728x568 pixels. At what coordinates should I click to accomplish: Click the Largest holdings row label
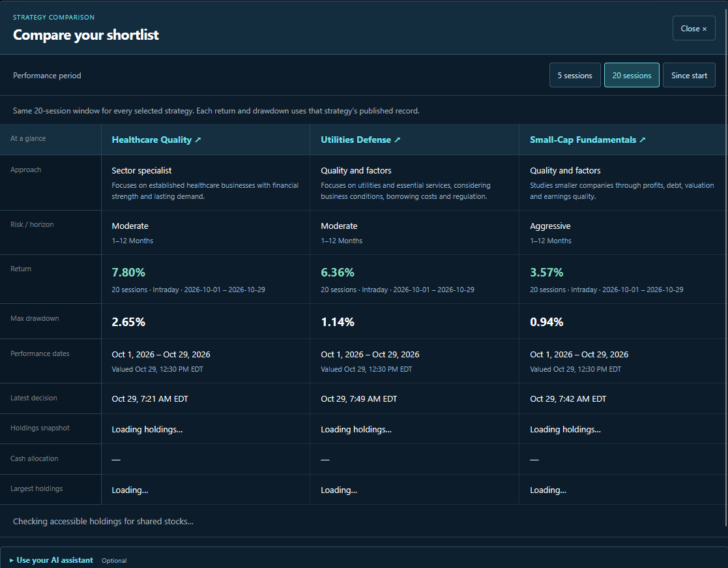pos(36,488)
